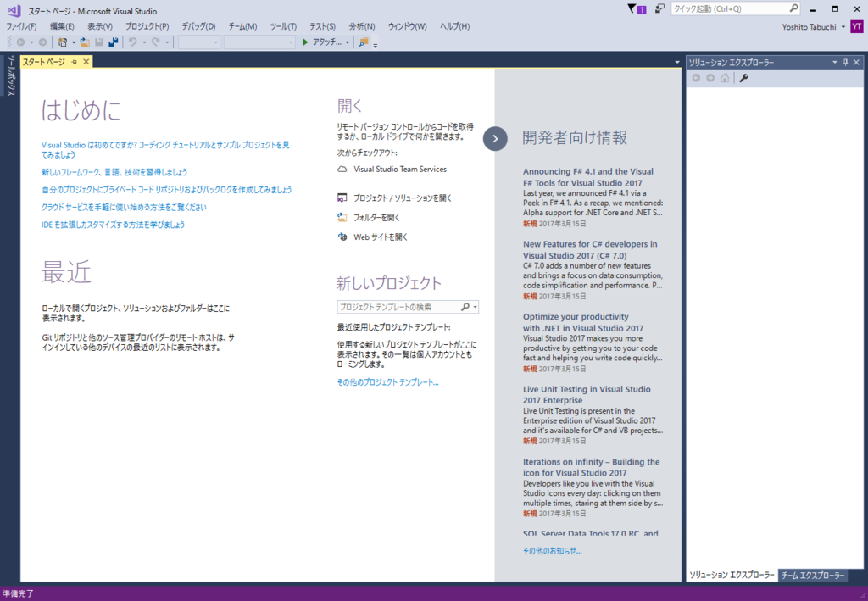Open the Visual Studio は初めてですか coding tutorial link
This screenshot has height=601, width=868.
[x=165, y=150]
